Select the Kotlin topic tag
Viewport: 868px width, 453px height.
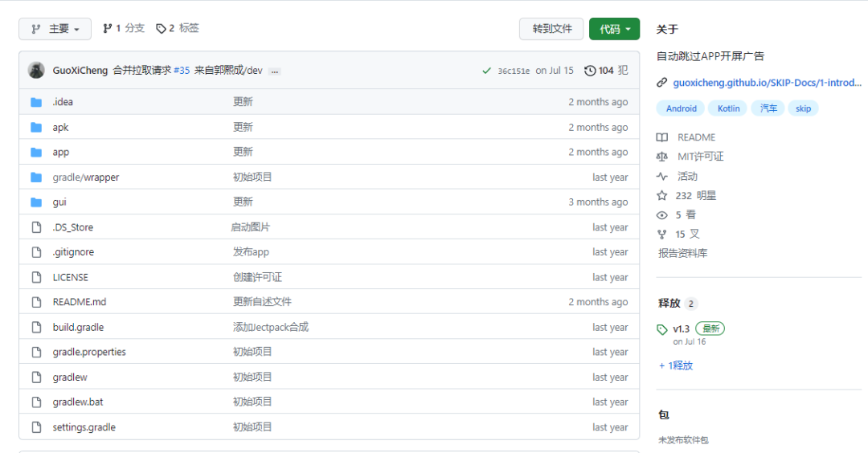(728, 108)
